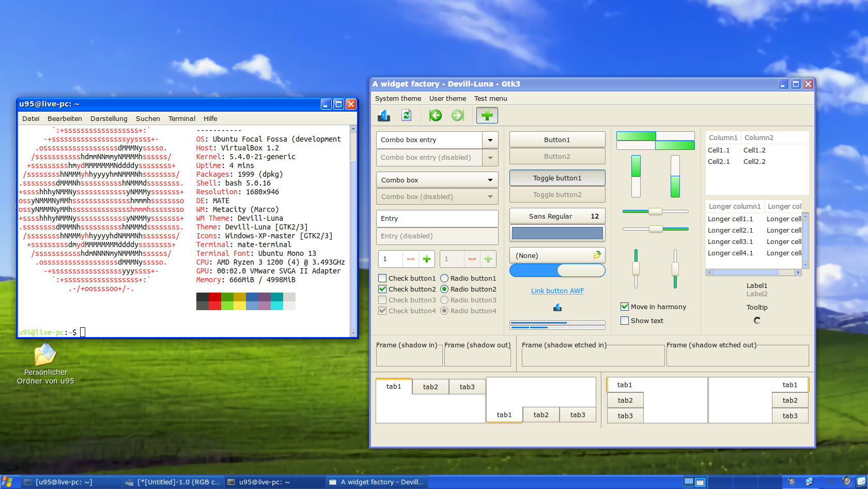Image resolution: width=868 pixels, height=489 pixels.
Task: Expand the Combo box dropdown
Action: point(437,180)
